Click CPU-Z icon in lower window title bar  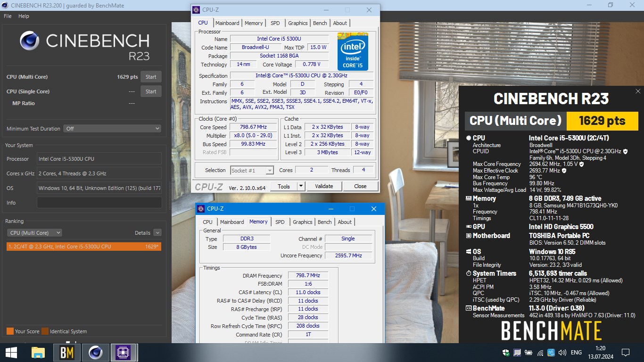[x=201, y=209]
